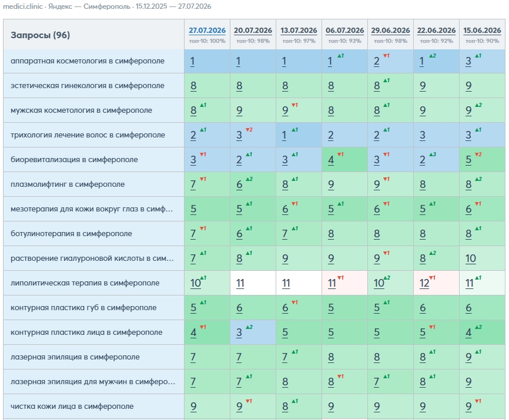Open position 12 for липолитическая терапия on 22.06.2026
Viewport: 509px width, 420px height.
424,283
